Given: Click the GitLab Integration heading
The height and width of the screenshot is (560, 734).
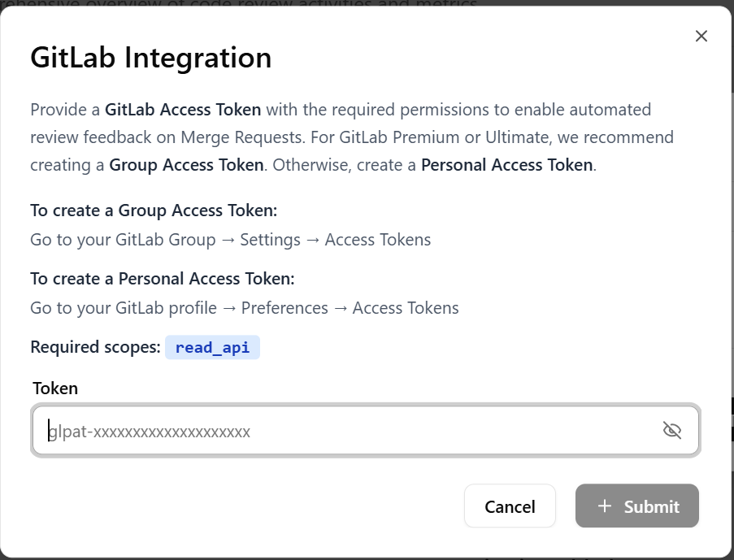Looking at the screenshot, I should [x=150, y=58].
